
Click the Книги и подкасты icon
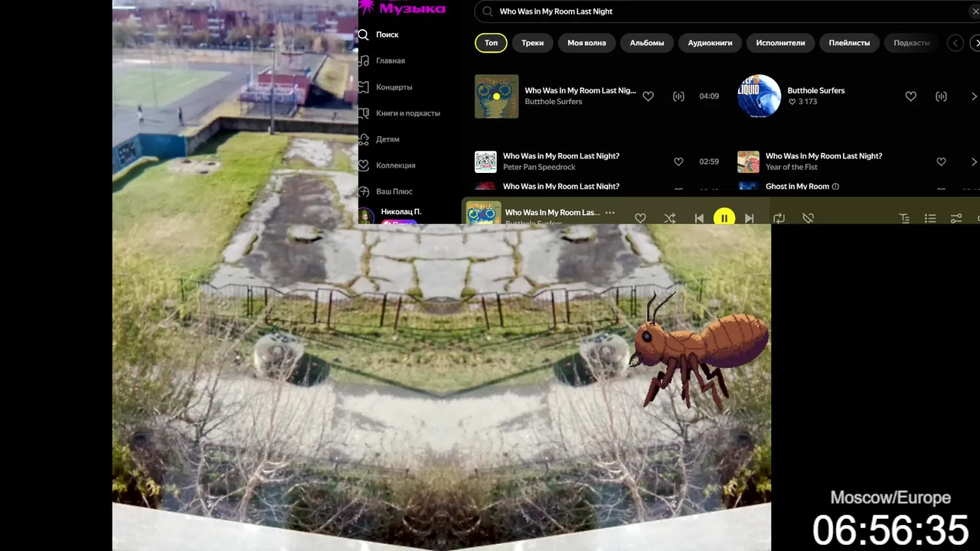pos(364,113)
